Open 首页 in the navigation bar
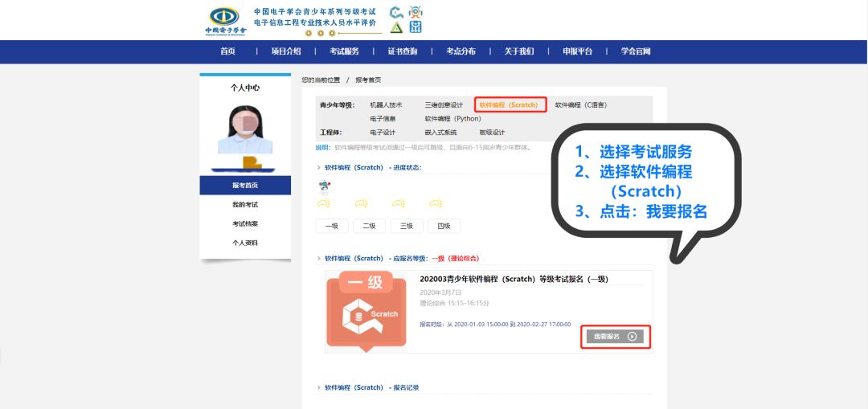This screenshot has height=409, width=868. coord(227,51)
